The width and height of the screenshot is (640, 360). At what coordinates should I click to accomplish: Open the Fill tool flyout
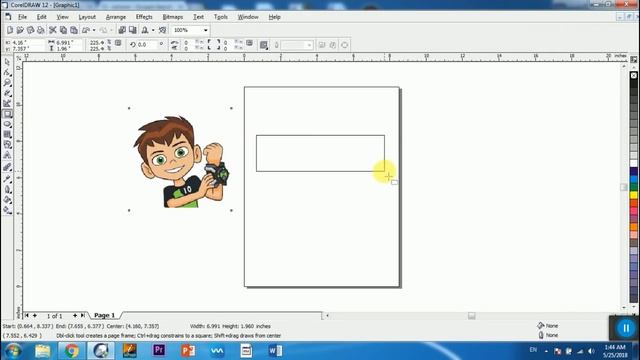(x=7, y=200)
